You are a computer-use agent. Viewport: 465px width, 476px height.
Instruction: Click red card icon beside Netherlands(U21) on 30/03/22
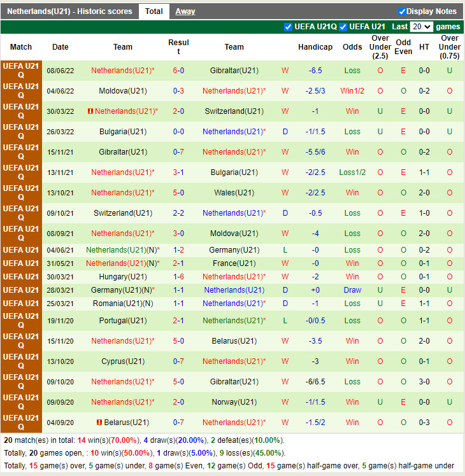90,111
